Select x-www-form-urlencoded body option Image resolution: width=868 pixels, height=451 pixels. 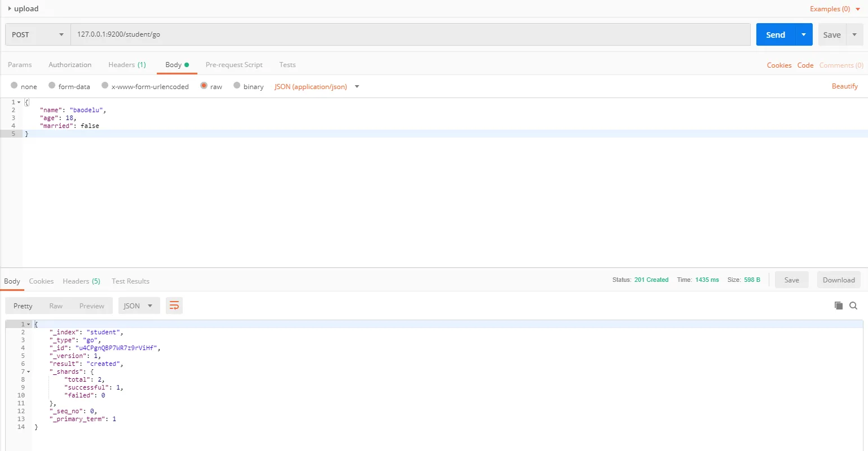[x=105, y=86]
